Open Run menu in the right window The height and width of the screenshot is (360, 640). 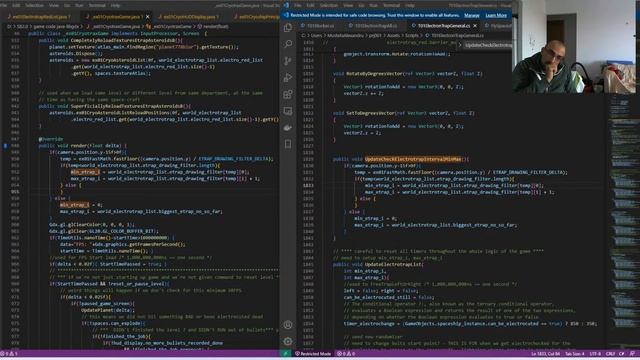[x=373, y=5]
